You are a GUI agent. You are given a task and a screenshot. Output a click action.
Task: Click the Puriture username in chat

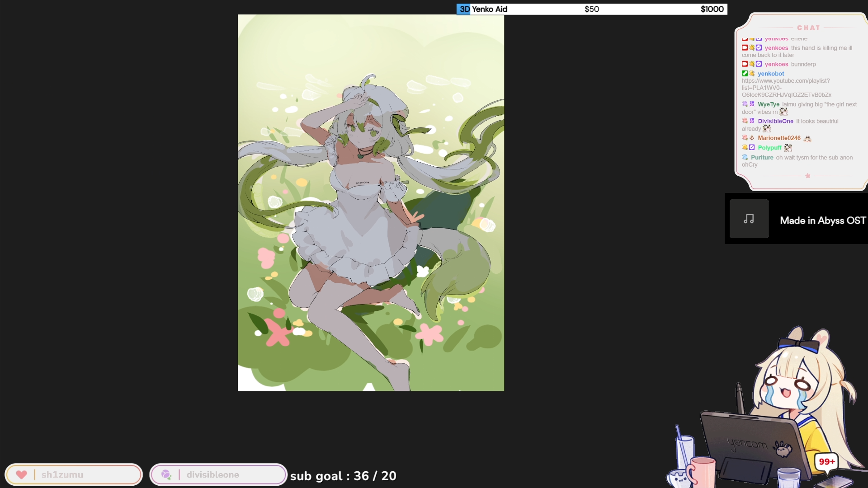762,158
